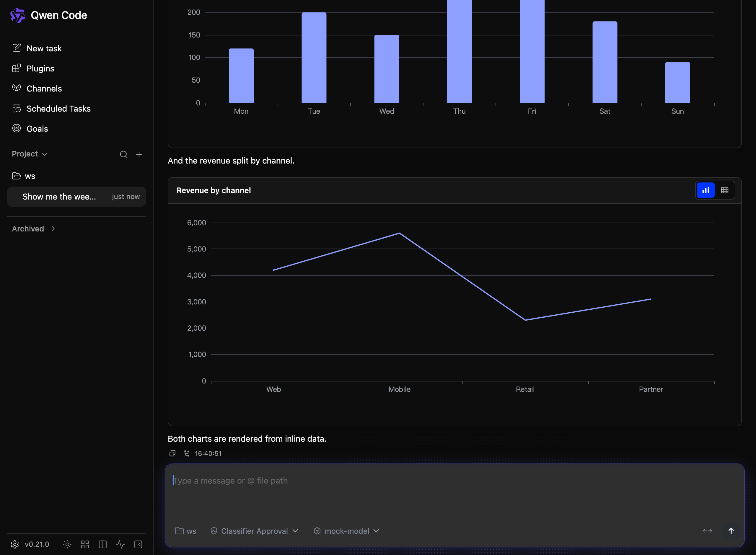Send message with arrow button
The width and height of the screenshot is (756, 555).
pyautogui.click(x=731, y=531)
